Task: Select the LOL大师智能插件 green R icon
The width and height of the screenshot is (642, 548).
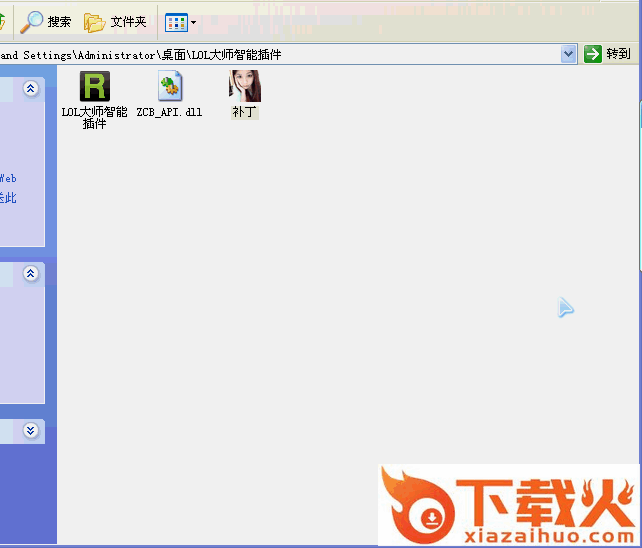Action: 95,86
